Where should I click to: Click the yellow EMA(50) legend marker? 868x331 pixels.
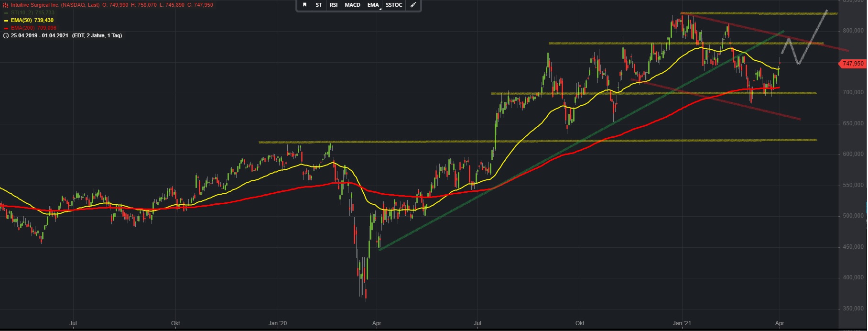point(6,21)
